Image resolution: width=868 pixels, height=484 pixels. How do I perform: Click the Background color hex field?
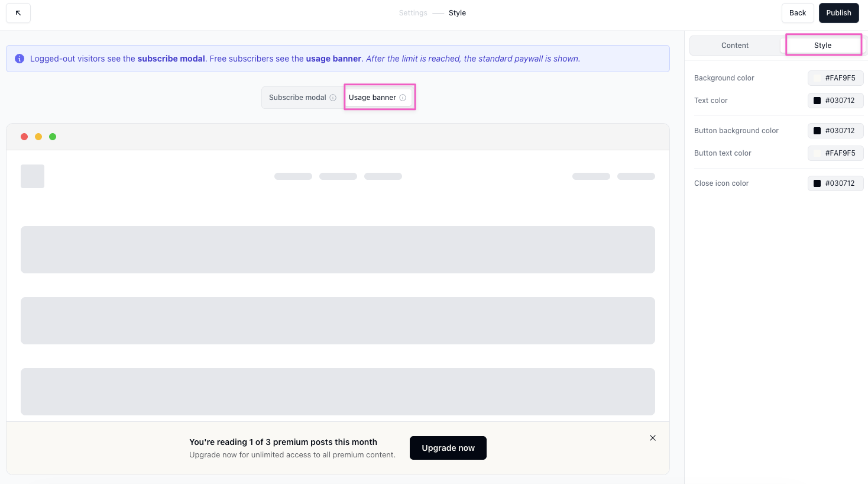[840, 78]
